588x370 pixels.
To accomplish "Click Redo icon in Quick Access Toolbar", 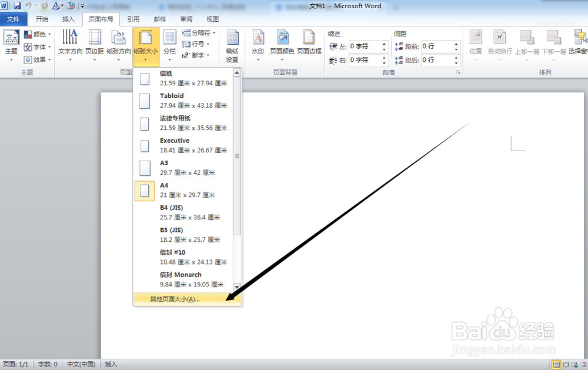I will pyautogui.click(x=45, y=6).
